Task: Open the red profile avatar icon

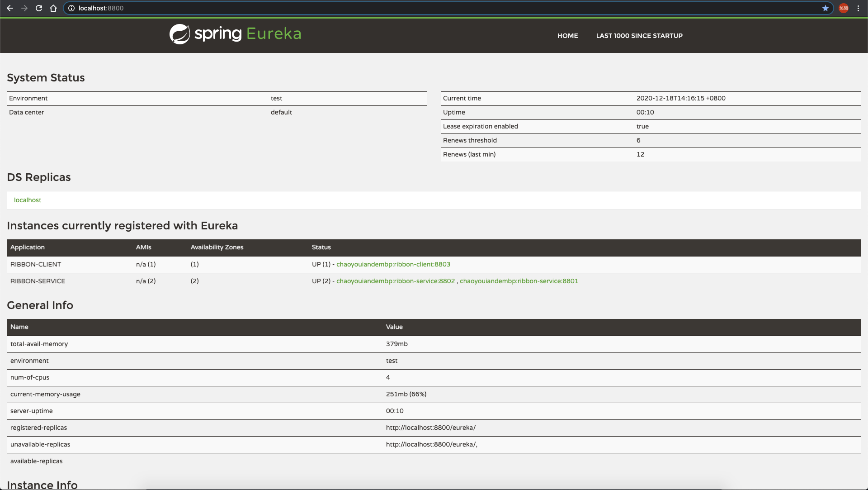Action: point(844,8)
